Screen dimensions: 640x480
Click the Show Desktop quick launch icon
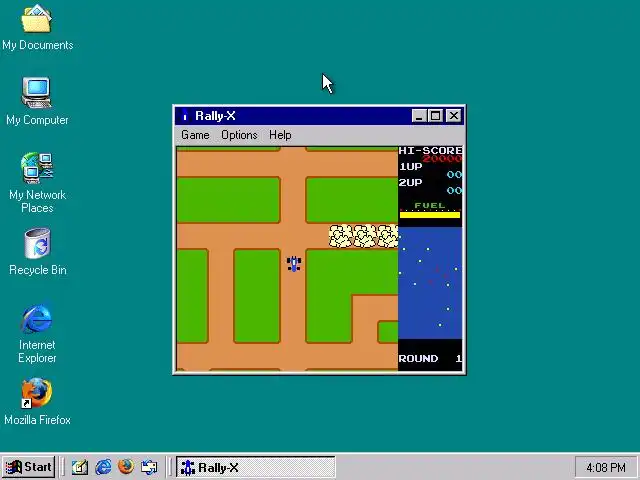[x=149, y=467]
